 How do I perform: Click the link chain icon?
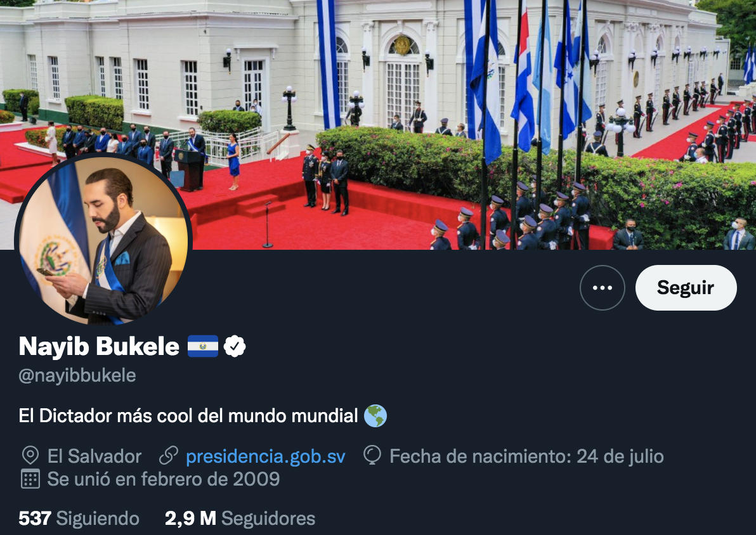click(x=169, y=456)
